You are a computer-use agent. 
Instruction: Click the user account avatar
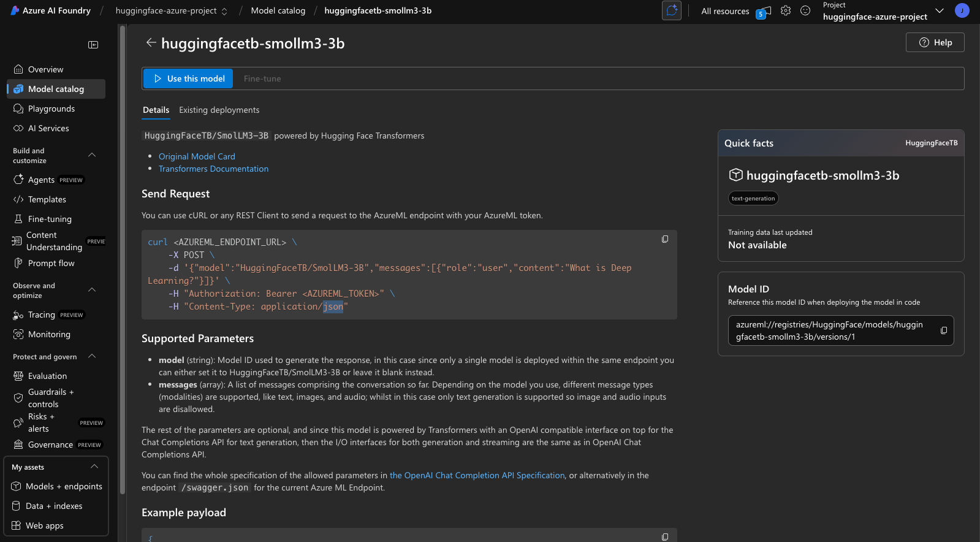pos(962,10)
